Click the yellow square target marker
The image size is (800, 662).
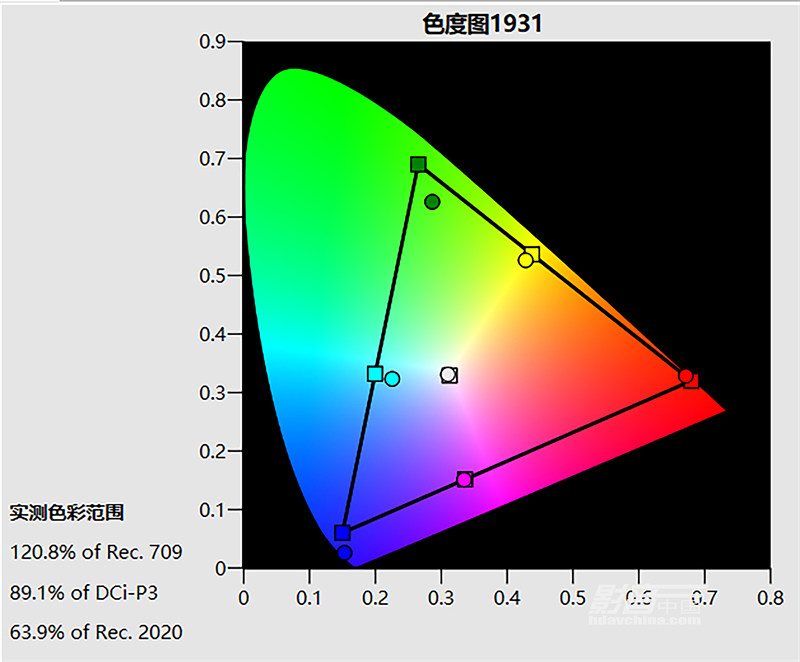tap(532, 253)
